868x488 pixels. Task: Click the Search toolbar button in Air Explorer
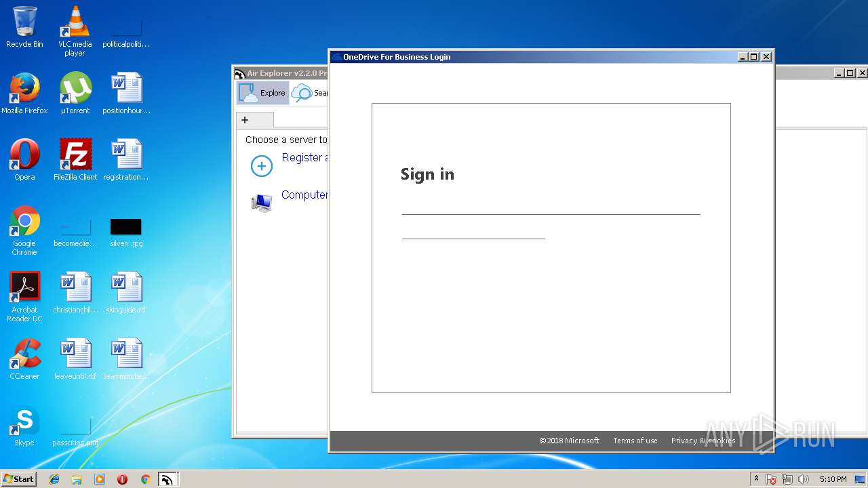click(309, 93)
